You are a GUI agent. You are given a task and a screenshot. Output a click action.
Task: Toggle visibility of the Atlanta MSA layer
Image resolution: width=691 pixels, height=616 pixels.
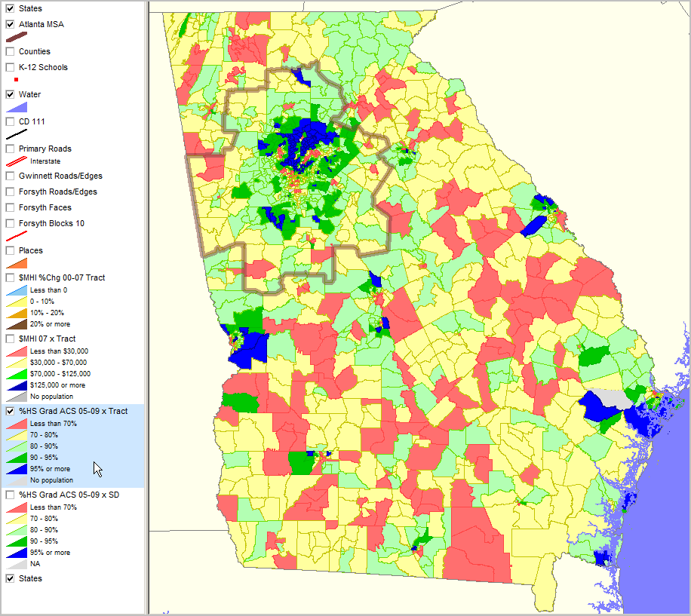(8, 23)
